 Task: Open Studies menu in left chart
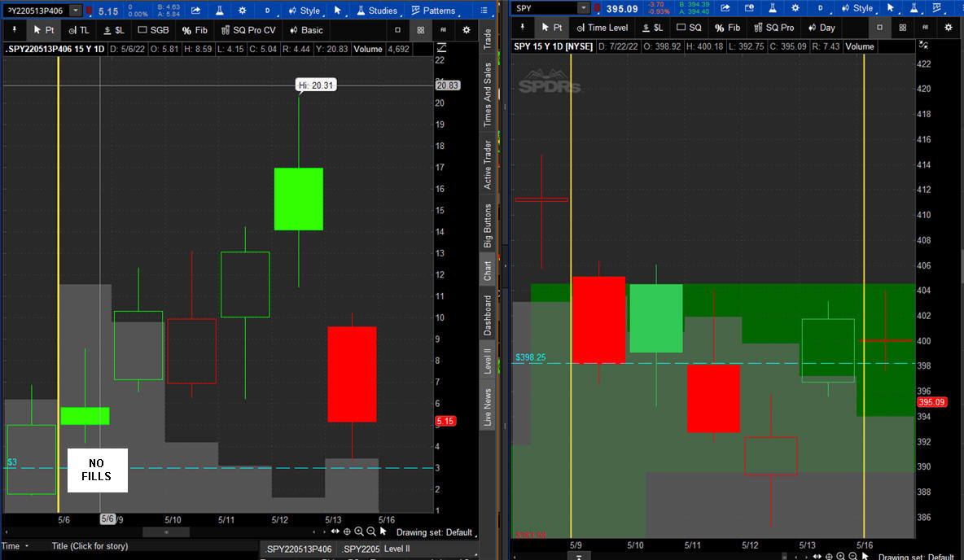376,11
